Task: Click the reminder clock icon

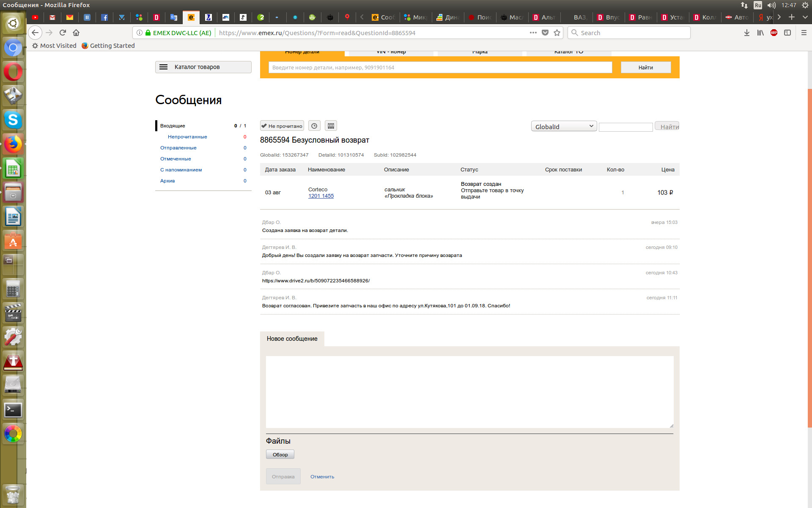Action: (314, 126)
